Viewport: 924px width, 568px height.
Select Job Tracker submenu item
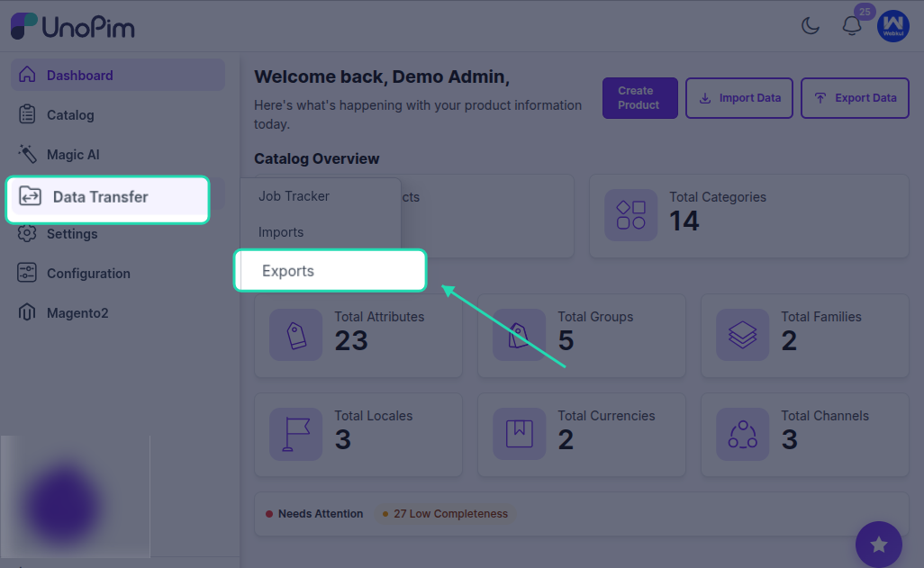pyautogui.click(x=321, y=196)
